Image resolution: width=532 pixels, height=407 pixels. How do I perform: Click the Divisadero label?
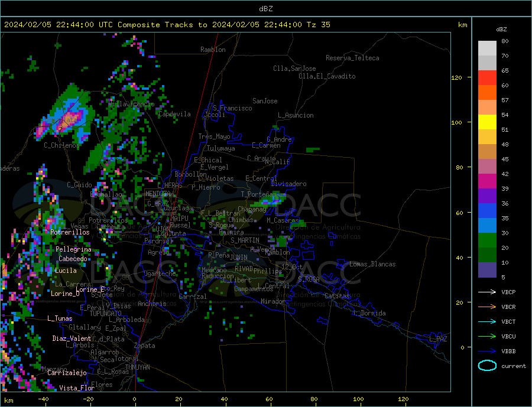click(x=288, y=184)
